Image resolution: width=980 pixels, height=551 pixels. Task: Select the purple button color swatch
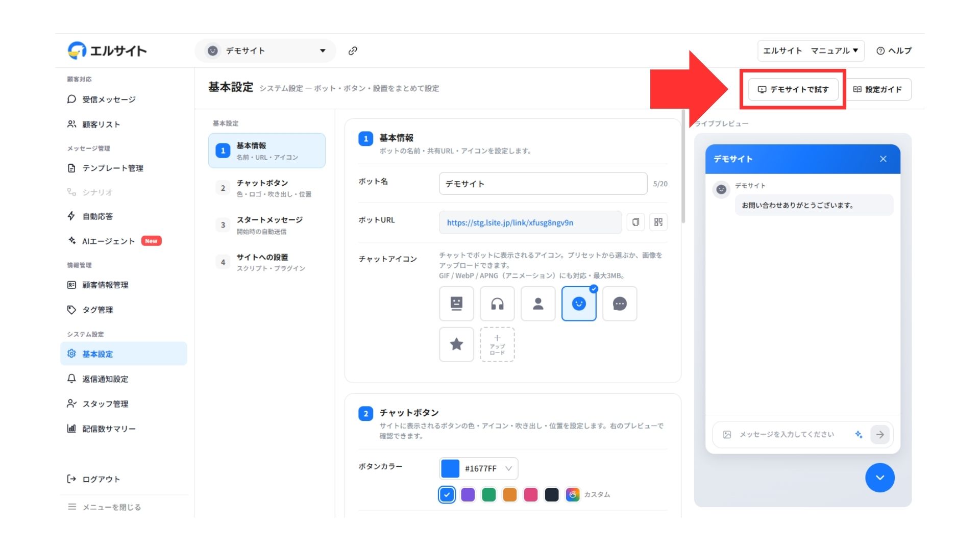tap(468, 494)
